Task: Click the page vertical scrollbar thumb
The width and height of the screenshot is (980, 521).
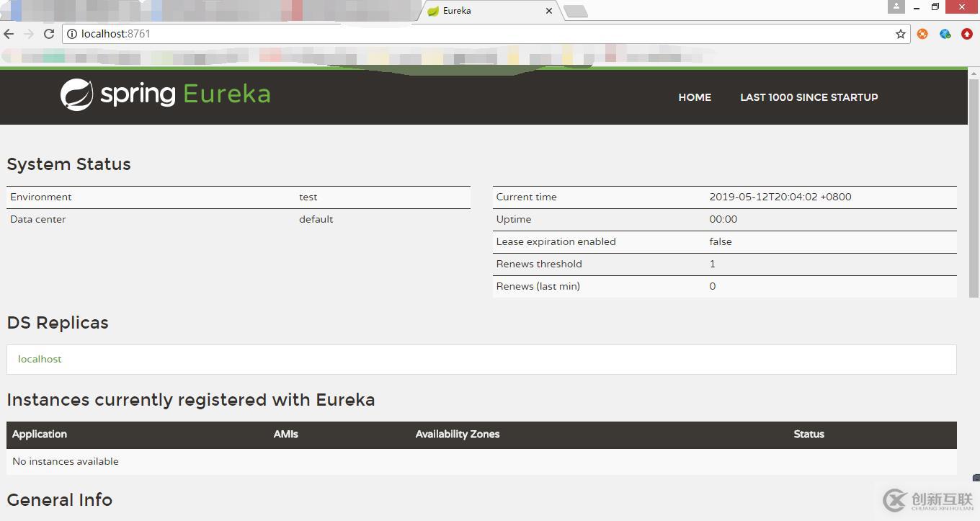Action: coord(974,187)
